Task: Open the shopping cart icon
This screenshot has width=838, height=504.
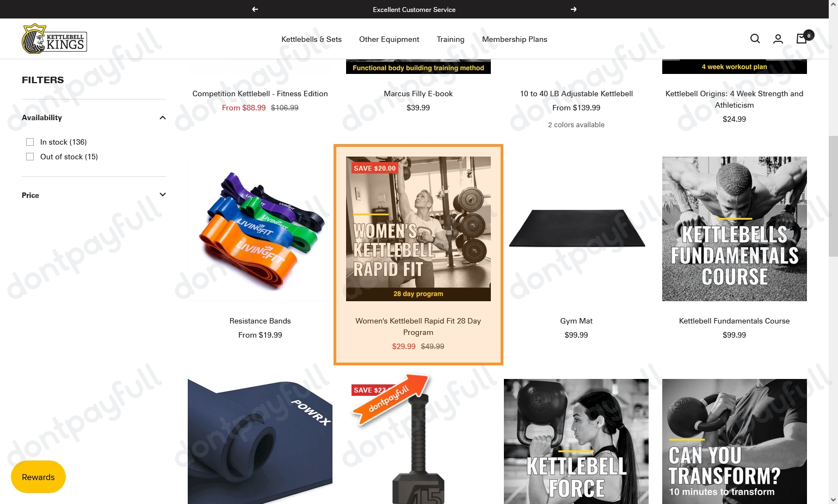Action: tap(802, 39)
